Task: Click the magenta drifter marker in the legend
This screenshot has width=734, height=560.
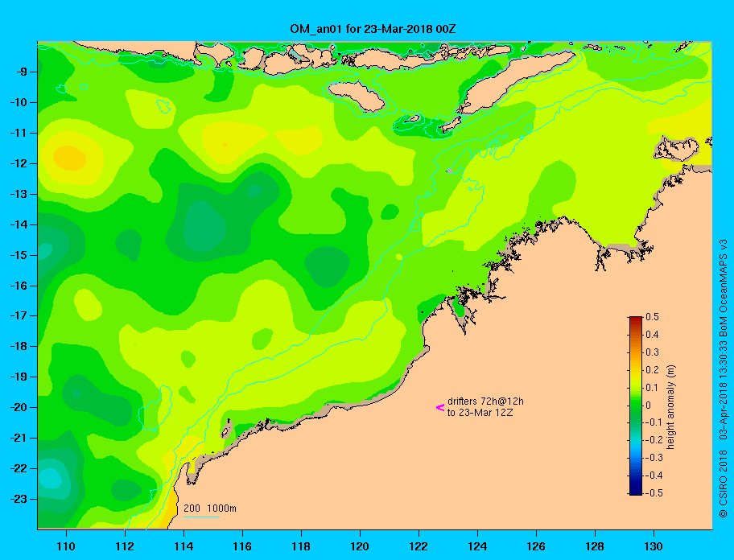Action: [x=440, y=407]
